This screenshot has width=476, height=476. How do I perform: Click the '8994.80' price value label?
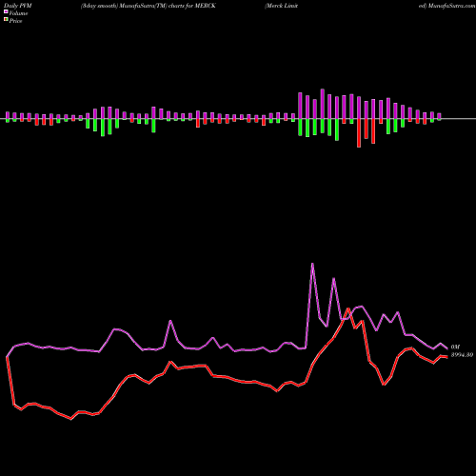462,355
